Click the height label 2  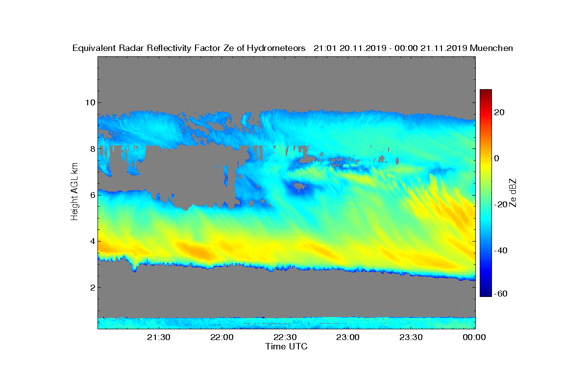92,287
